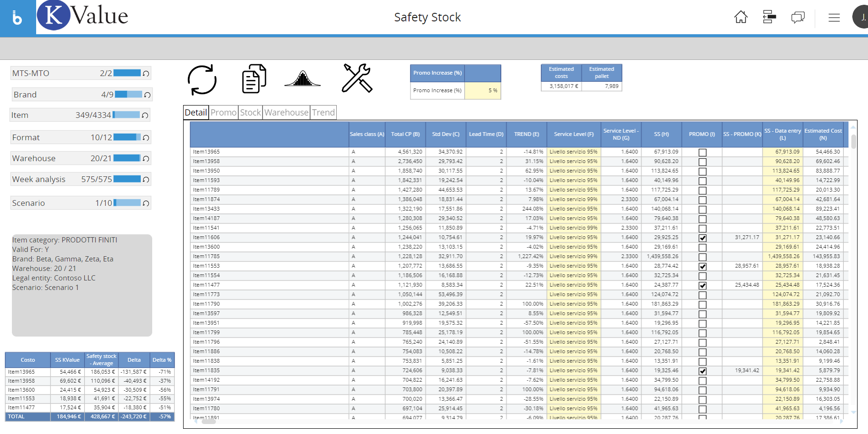868x434 pixels.
Task: Switch to the Trend tab
Action: coord(323,113)
